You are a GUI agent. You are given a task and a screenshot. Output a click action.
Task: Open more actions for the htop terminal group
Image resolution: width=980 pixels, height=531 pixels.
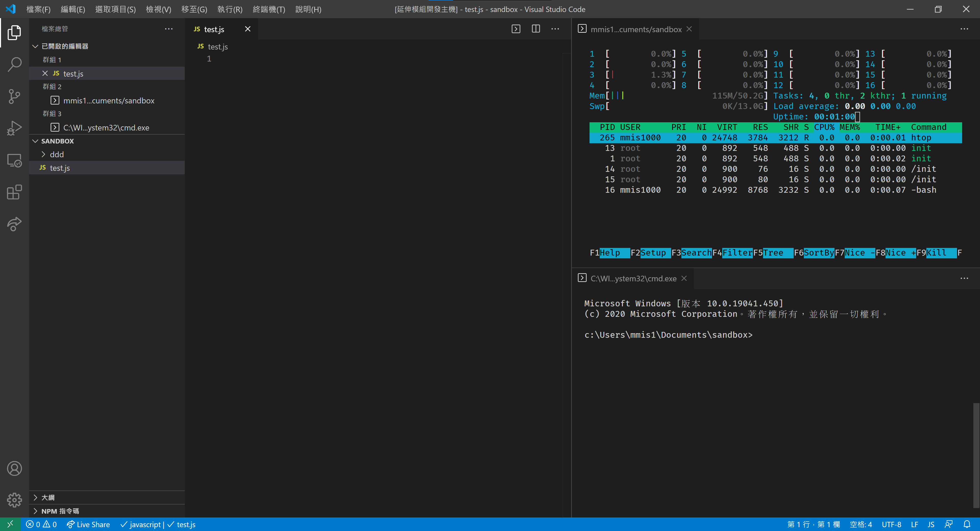(x=964, y=29)
